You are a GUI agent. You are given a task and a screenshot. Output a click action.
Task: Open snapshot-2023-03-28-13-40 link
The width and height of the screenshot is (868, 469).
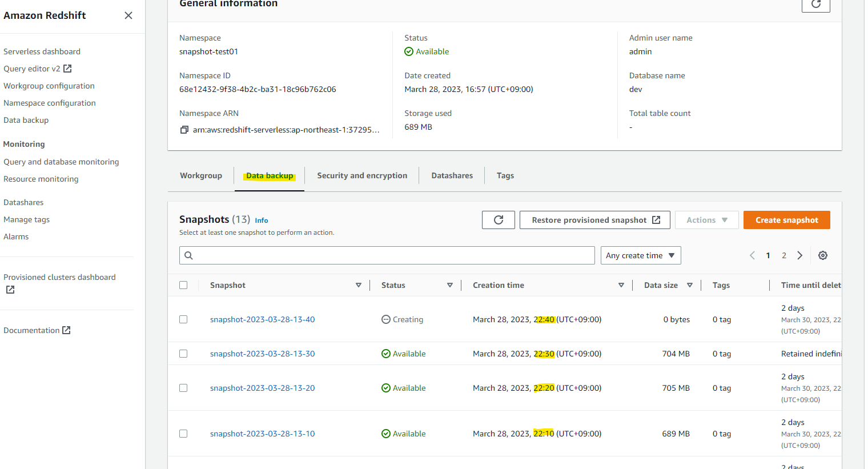(263, 319)
